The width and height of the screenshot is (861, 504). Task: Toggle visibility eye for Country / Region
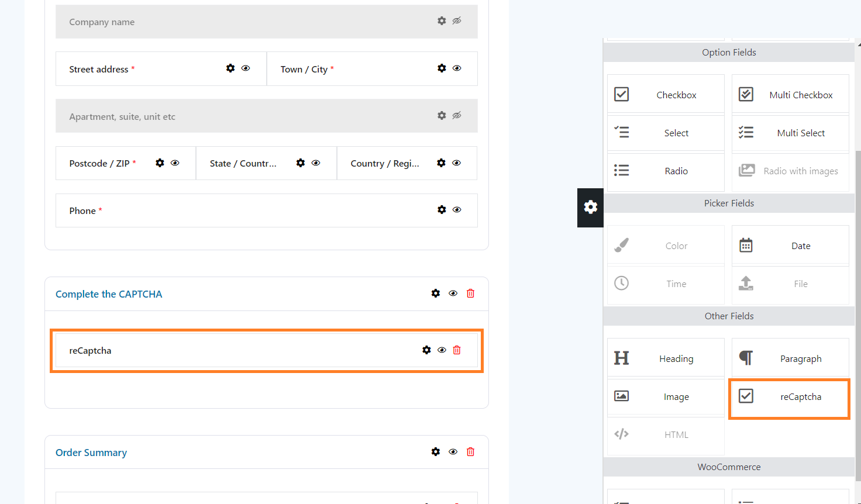457,163
